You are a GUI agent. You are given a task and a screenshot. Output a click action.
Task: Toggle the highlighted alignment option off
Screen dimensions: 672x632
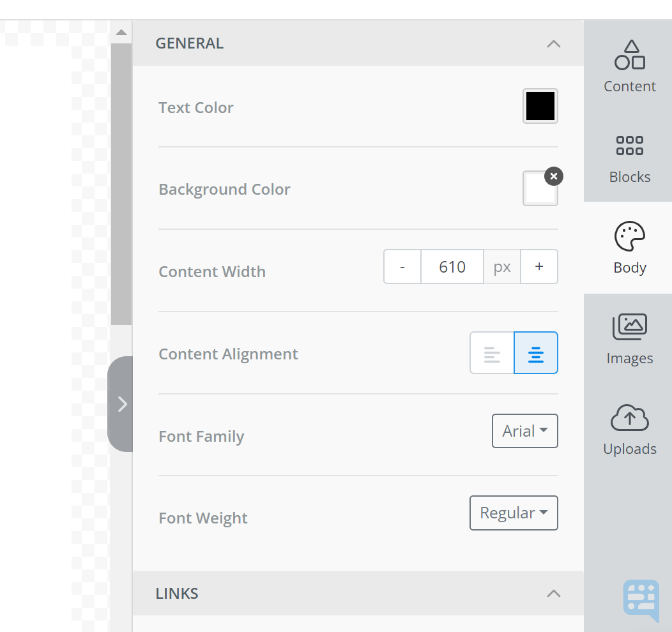click(x=535, y=352)
